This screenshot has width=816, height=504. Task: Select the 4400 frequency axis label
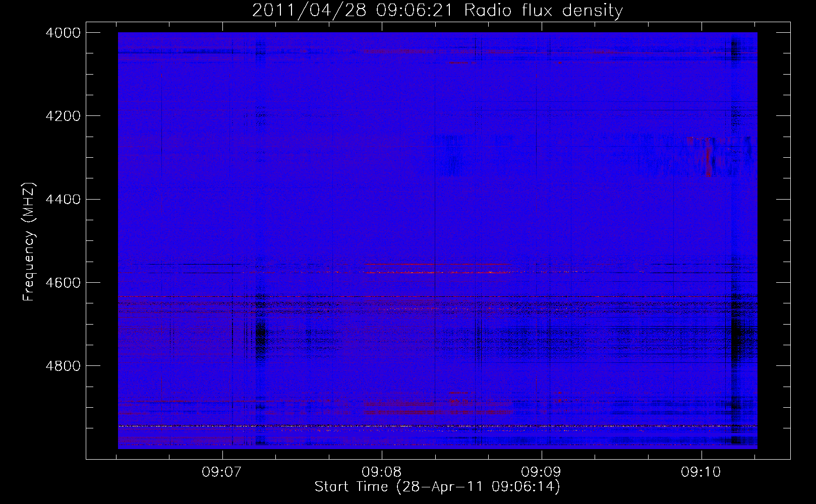63,200
